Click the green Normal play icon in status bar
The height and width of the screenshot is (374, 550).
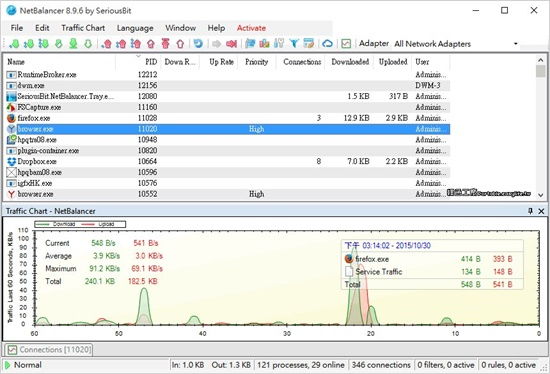click(8, 365)
